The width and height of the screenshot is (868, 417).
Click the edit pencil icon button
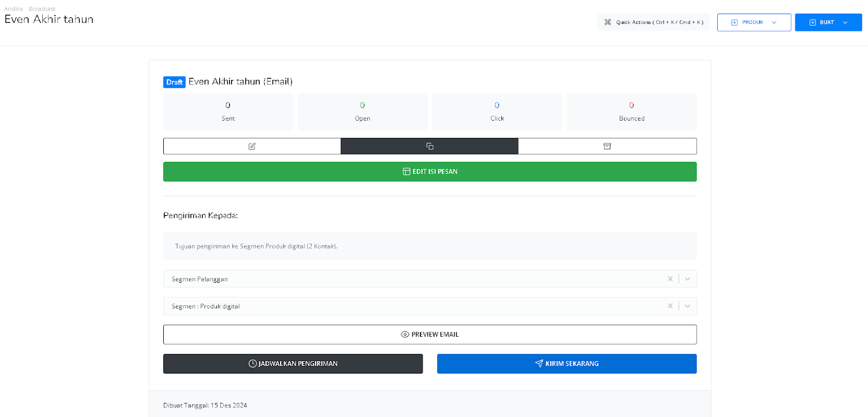pyautogui.click(x=252, y=146)
